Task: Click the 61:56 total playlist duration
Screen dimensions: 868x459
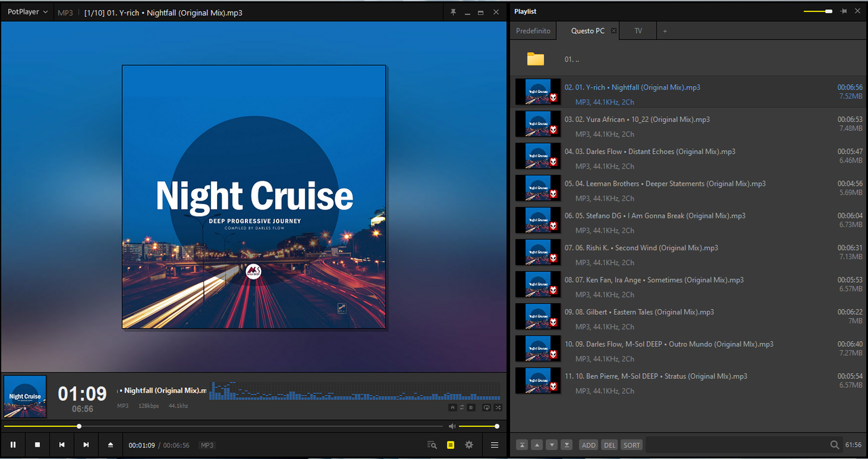Action: pyautogui.click(x=853, y=445)
